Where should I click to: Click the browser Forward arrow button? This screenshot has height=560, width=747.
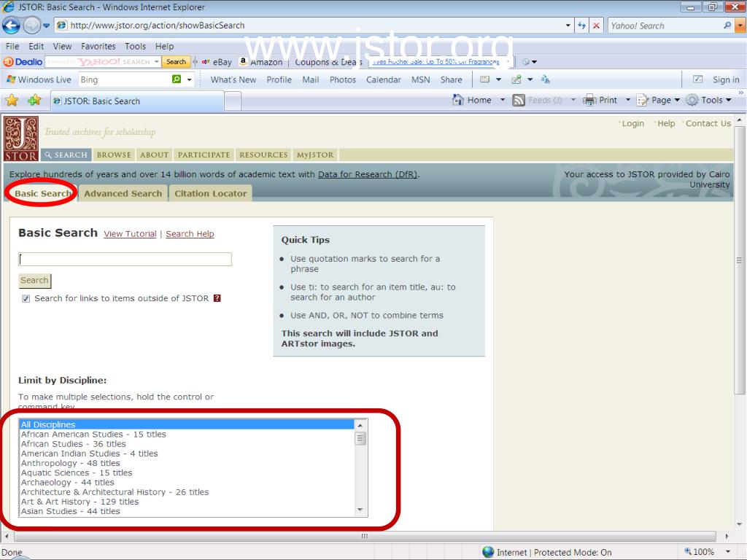click(x=31, y=26)
